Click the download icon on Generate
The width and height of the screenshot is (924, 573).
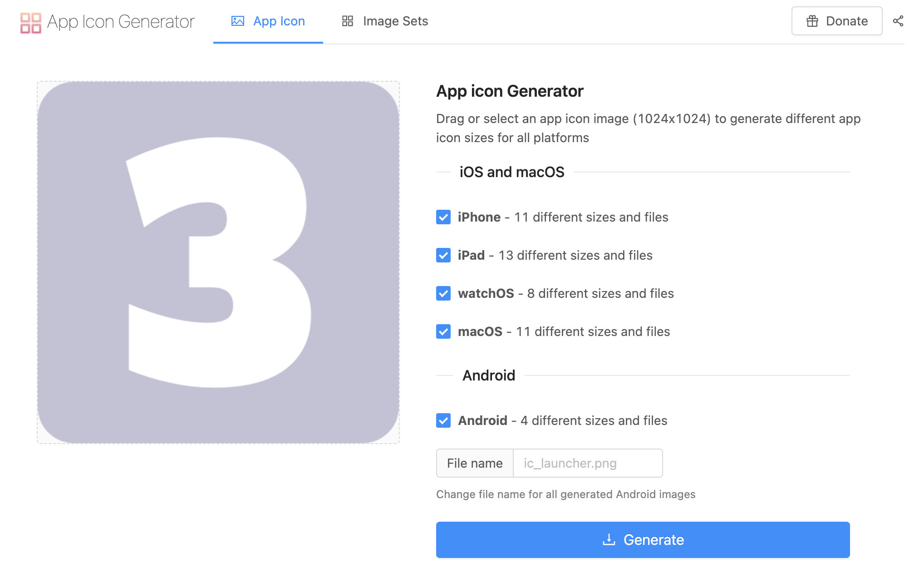609,539
